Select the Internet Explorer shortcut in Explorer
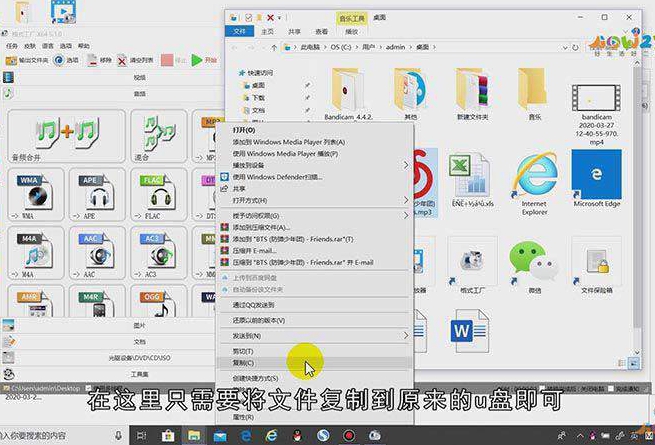 pyautogui.click(x=534, y=184)
